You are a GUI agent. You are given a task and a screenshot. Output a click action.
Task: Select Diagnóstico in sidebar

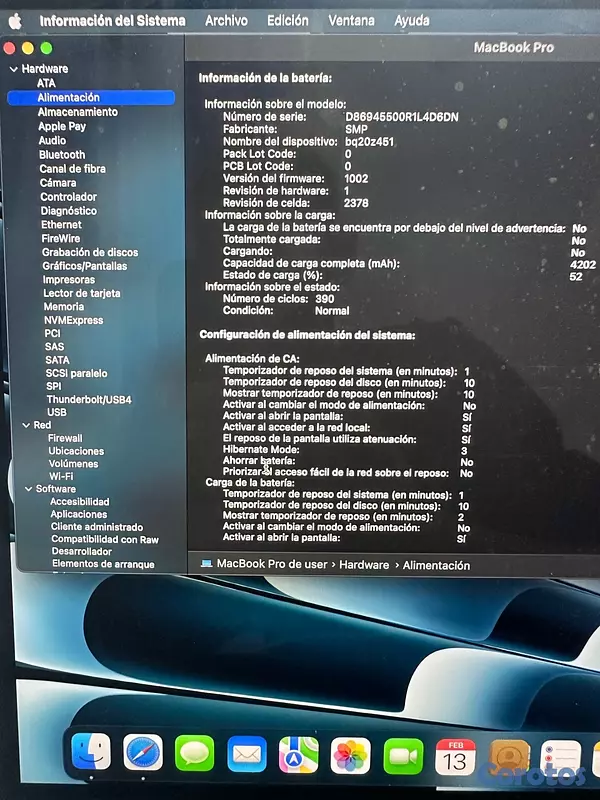[x=69, y=211]
